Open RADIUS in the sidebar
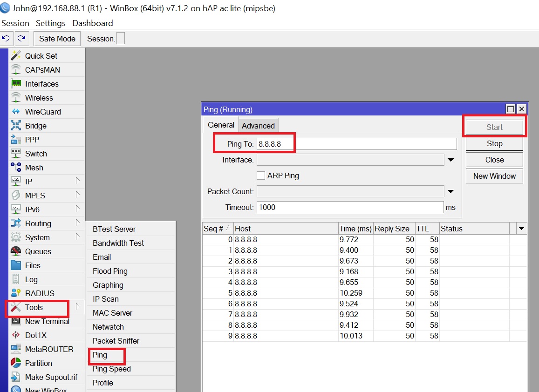Screen dimensions: 539x392 pos(47,293)
